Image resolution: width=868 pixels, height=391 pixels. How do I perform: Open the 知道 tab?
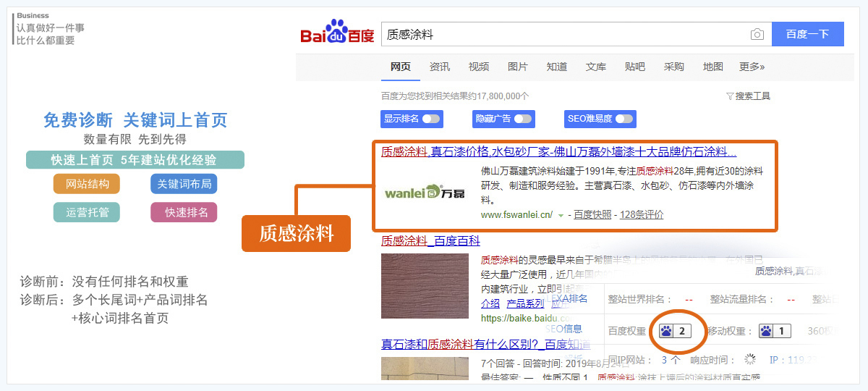(x=557, y=67)
